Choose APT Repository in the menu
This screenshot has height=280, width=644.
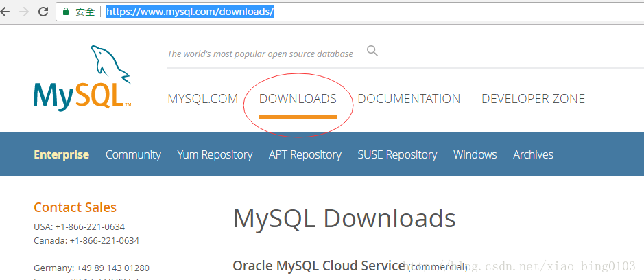(x=305, y=155)
